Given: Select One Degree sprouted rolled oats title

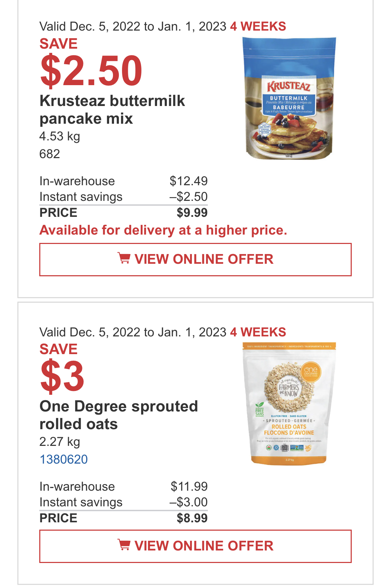Looking at the screenshot, I should pos(119,415).
